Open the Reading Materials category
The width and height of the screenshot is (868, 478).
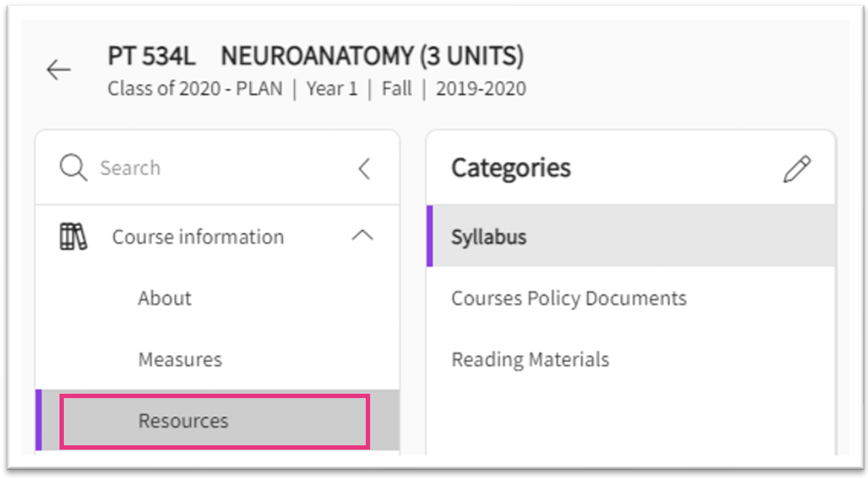pos(530,360)
